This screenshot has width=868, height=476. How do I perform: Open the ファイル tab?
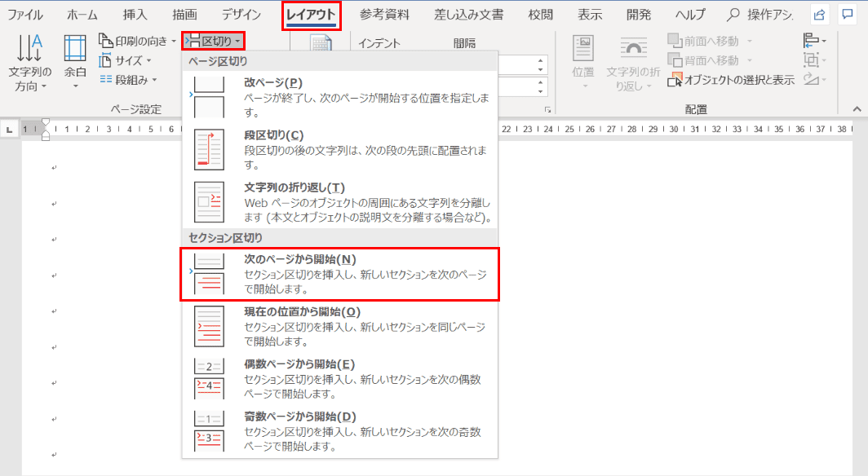tap(25, 15)
